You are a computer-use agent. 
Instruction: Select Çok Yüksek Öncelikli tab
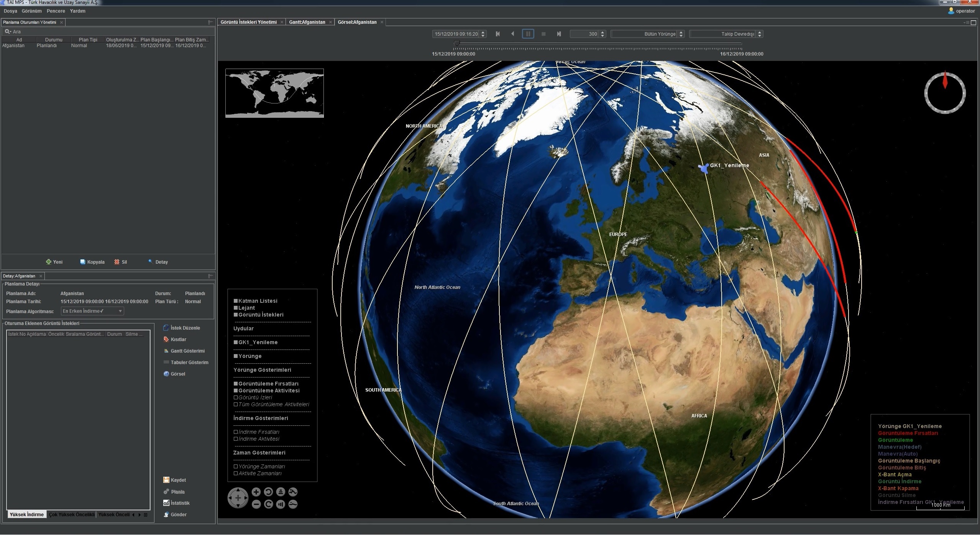pyautogui.click(x=71, y=515)
